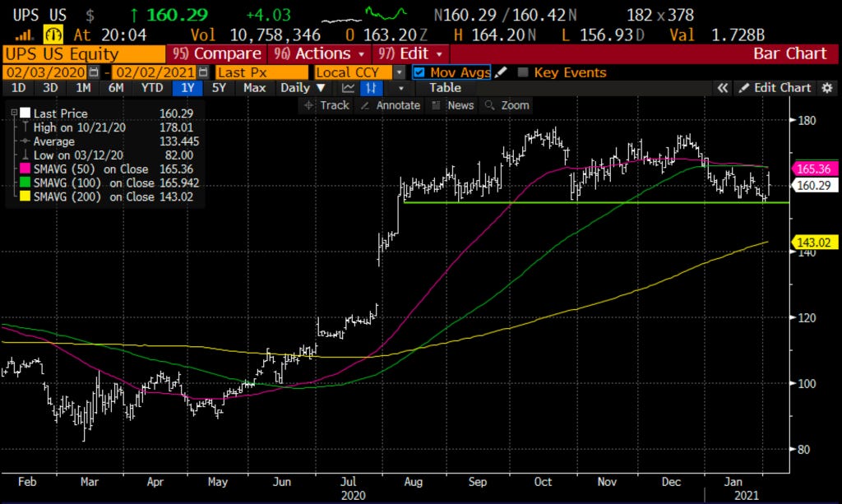842x504 pixels.
Task: Click the 182 x 378 bid-ask size
Action: point(660,15)
